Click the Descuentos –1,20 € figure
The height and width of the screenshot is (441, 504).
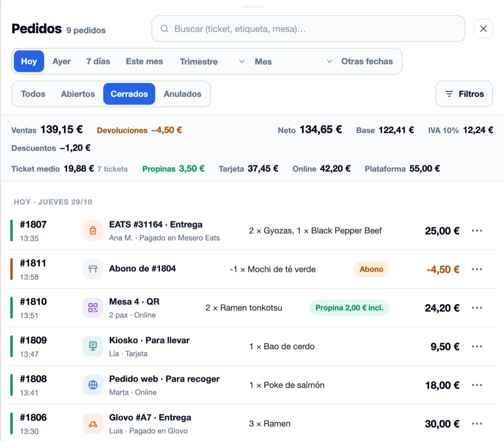(x=51, y=148)
